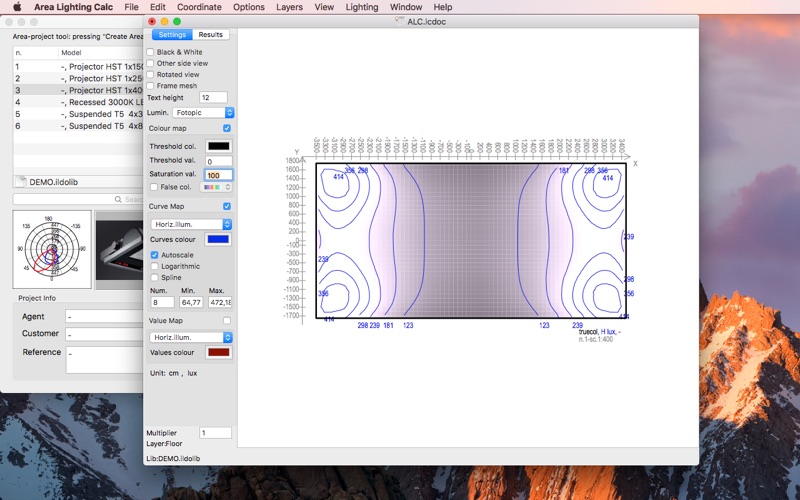The height and width of the screenshot is (500, 800).
Task: Open the False col. palette selector
Action: point(215,187)
